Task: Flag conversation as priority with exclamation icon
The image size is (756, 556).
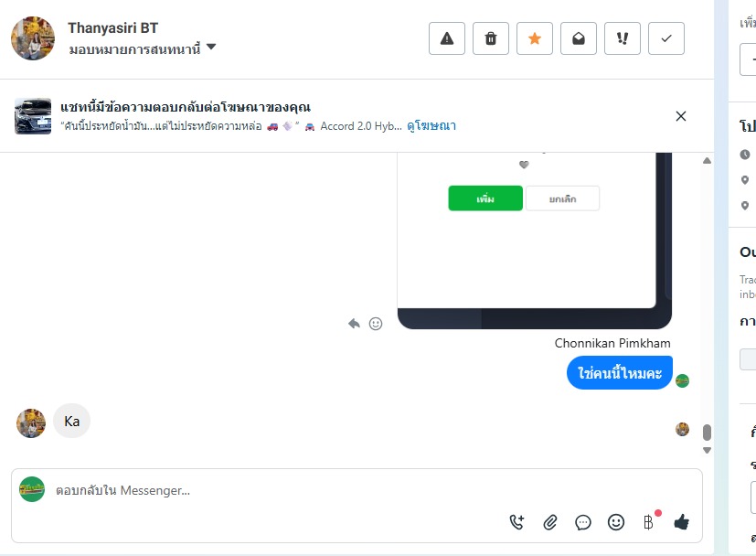Action: pyautogui.click(x=623, y=38)
